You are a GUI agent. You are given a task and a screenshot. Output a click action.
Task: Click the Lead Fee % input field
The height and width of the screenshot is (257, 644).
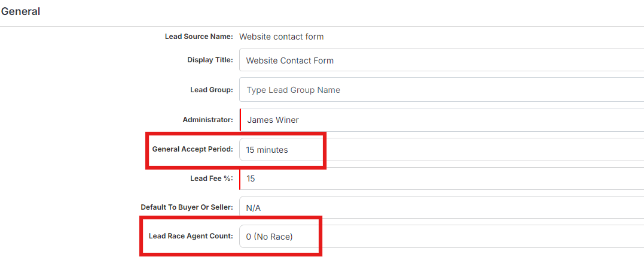coord(441,179)
